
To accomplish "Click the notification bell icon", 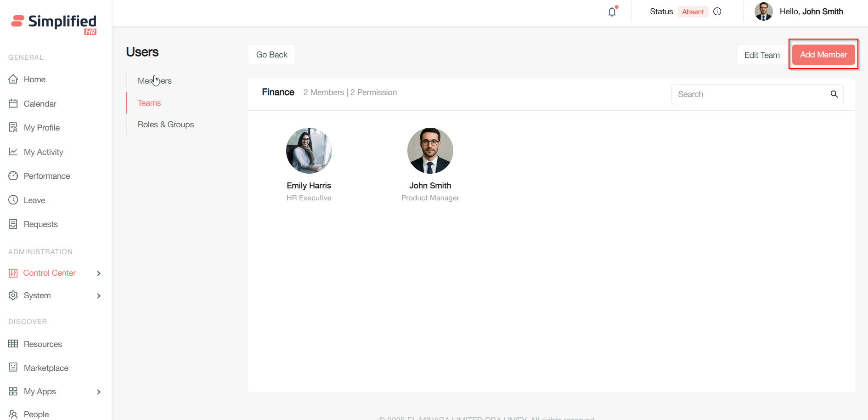I will coord(612,12).
